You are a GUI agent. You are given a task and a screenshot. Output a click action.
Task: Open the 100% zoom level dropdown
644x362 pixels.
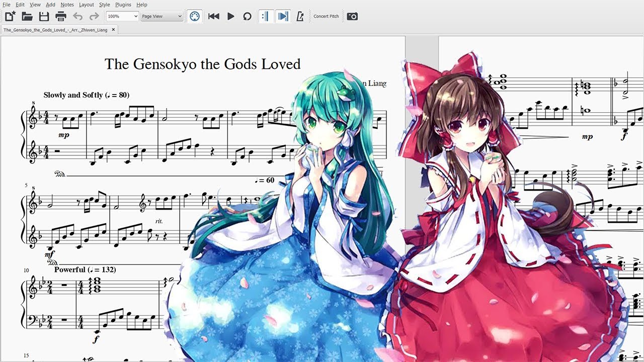122,16
